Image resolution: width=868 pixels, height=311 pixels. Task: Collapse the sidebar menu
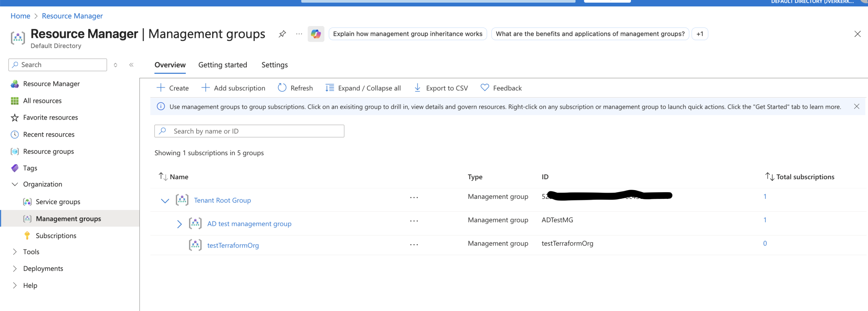click(131, 65)
